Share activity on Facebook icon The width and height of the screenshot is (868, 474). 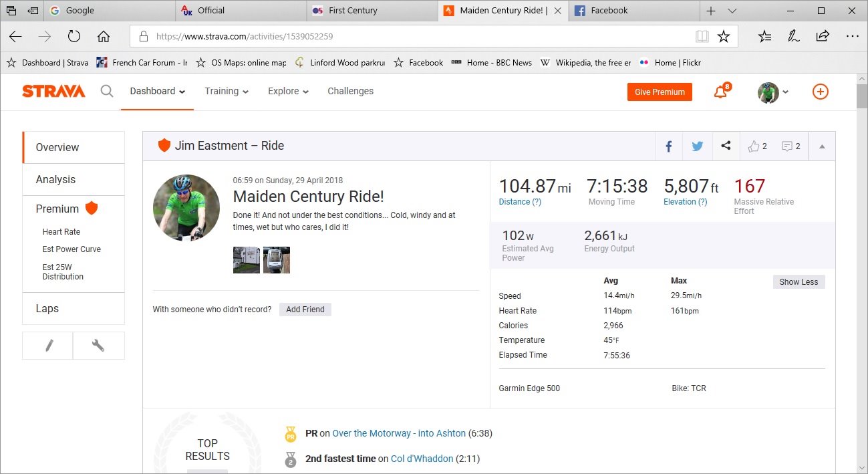click(x=668, y=146)
